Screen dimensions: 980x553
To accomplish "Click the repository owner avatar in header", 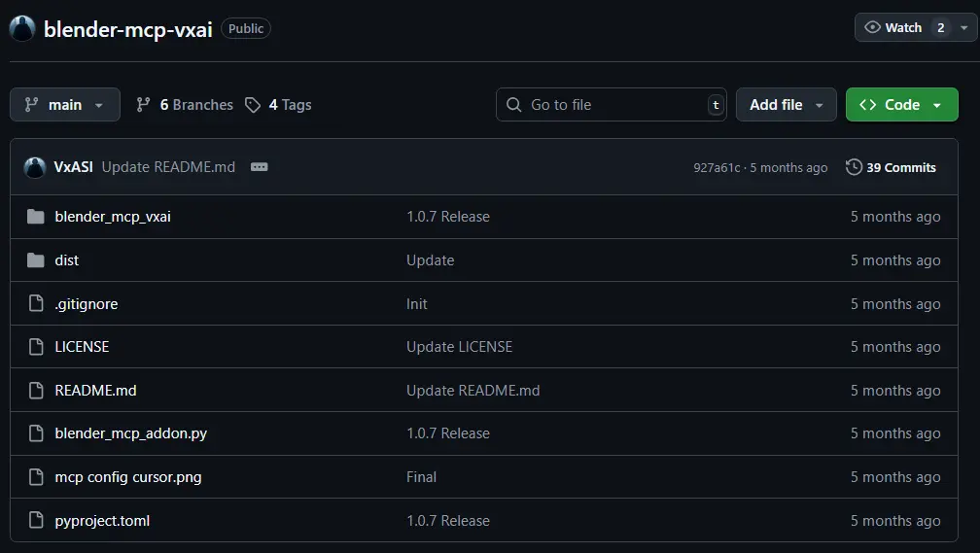I will pyautogui.click(x=22, y=28).
